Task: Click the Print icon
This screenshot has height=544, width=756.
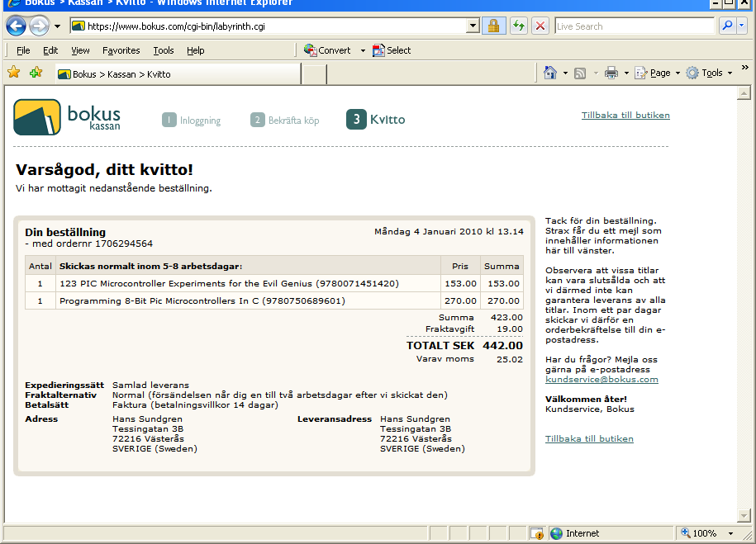Action: (611, 73)
